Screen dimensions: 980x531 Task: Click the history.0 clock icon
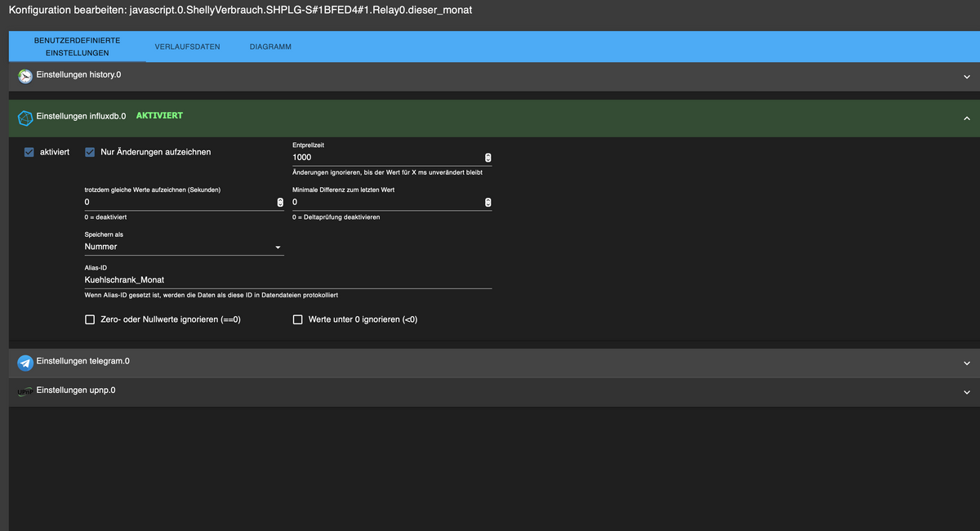click(25, 76)
